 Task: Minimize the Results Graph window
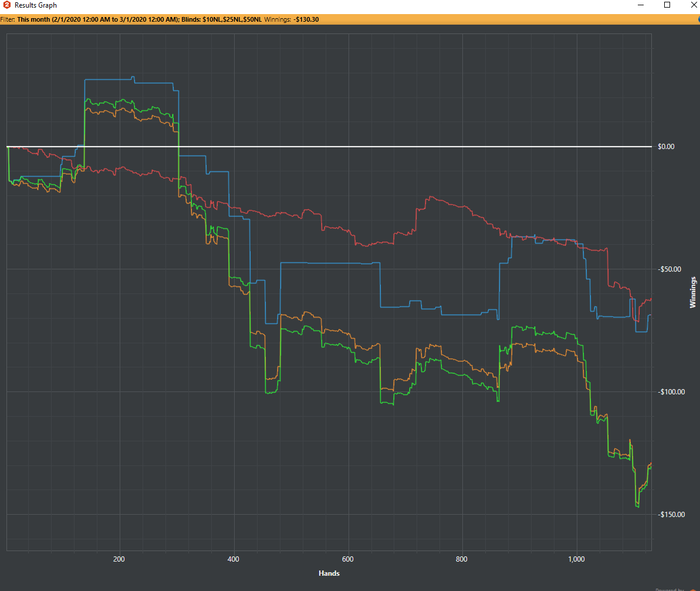coord(641,5)
